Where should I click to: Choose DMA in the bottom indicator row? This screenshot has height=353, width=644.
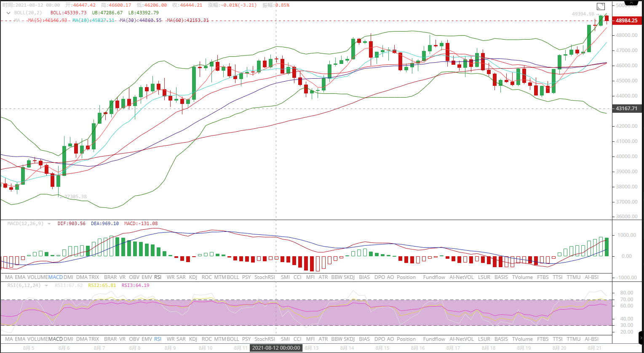click(82, 339)
